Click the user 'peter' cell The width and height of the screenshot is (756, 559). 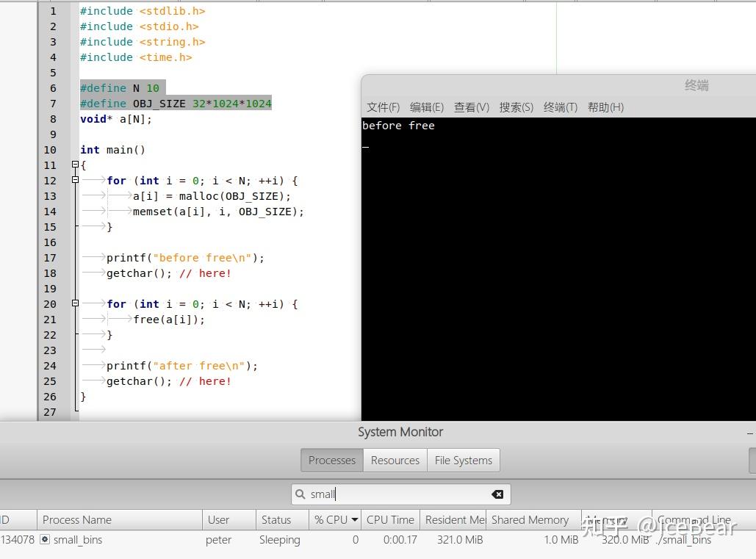coord(218,540)
